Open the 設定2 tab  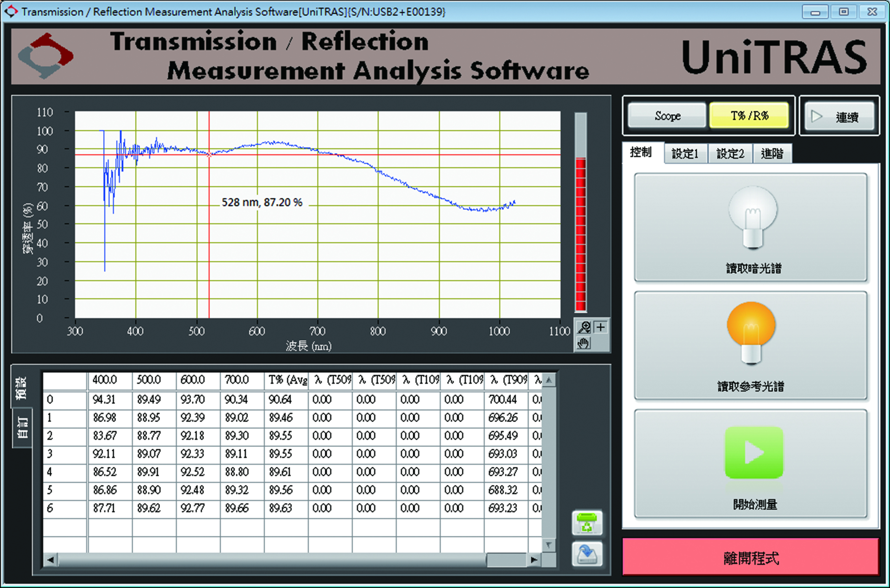point(730,153)
